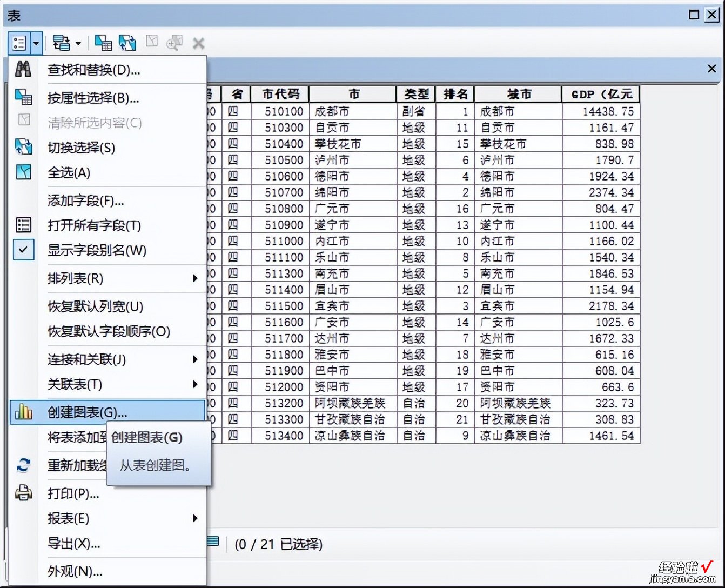Click the (0 / 21 已选择) status text
Image resolution: width=725 pixels, height=588 pixels.
point(278,544)
